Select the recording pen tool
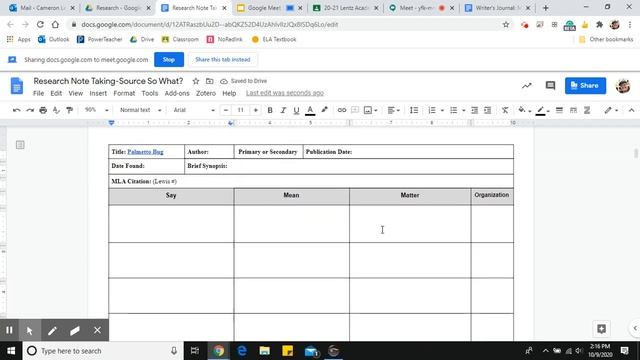 [52, 330]
